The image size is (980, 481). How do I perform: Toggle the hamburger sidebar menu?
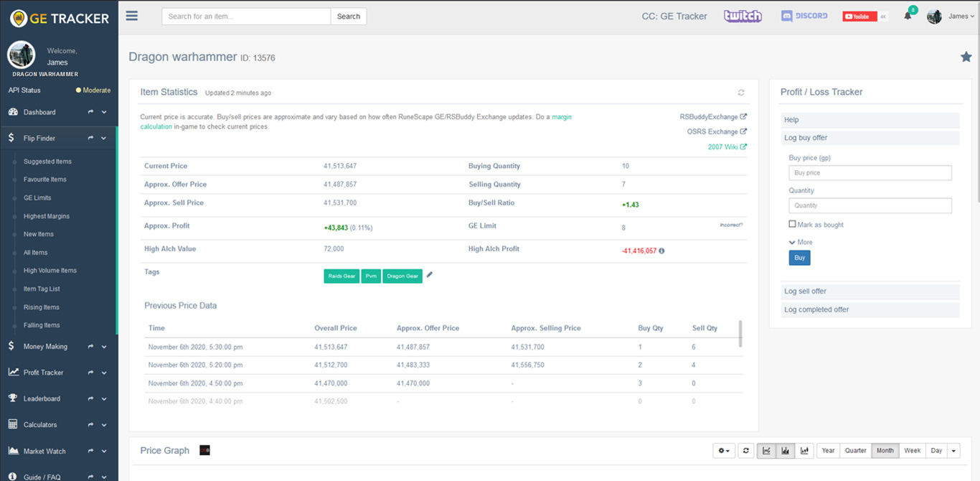click(x=132, y=16)
